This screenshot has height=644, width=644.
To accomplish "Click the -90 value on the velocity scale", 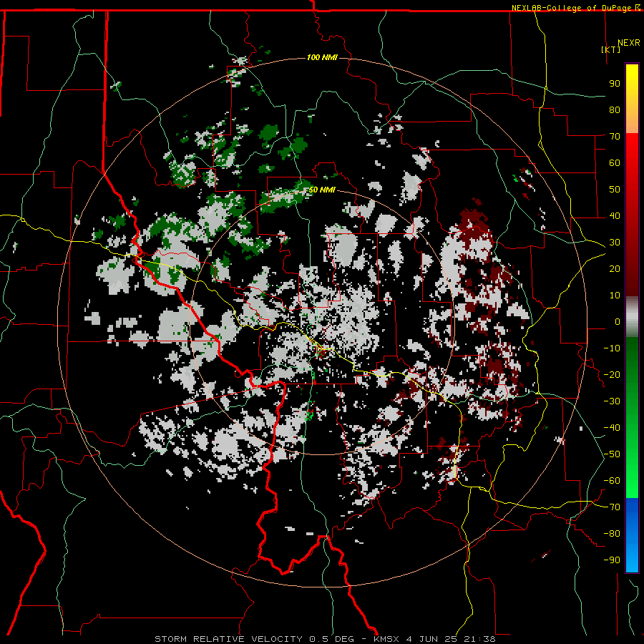I will pos(612,560).
